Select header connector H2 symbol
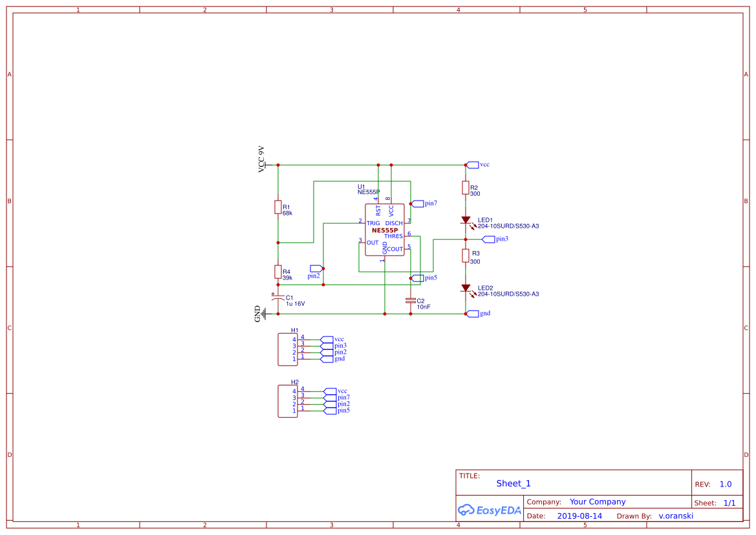The height and width of the screenshot is (535, 756). tap(286, 400)
